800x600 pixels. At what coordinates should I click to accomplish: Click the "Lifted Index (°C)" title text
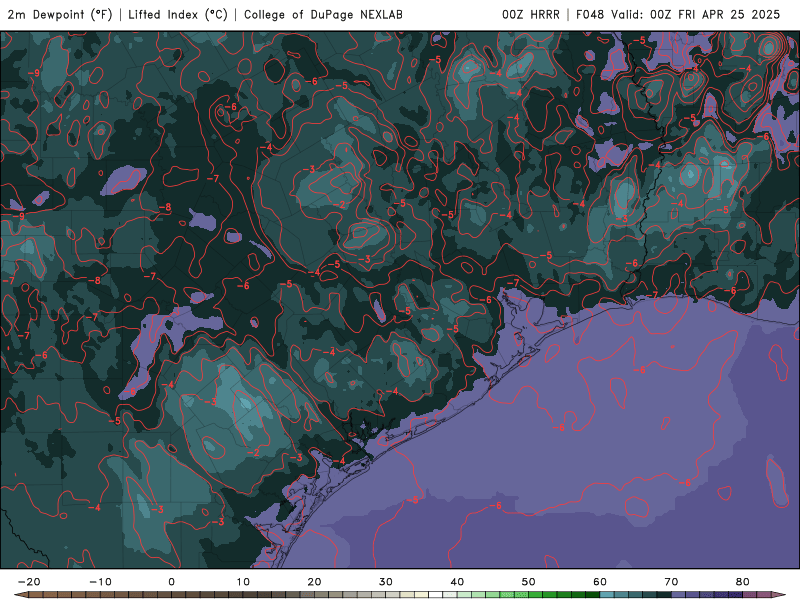point(178,15)
